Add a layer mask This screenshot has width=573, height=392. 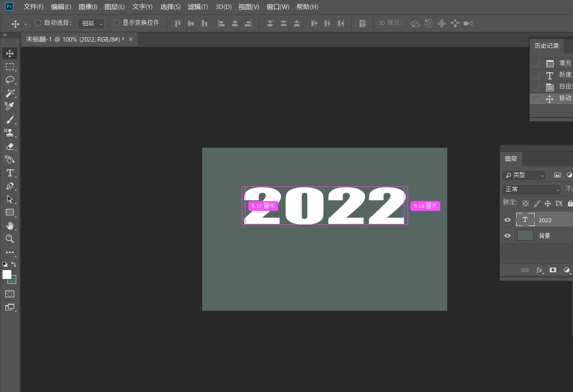(x=553, y=270)
